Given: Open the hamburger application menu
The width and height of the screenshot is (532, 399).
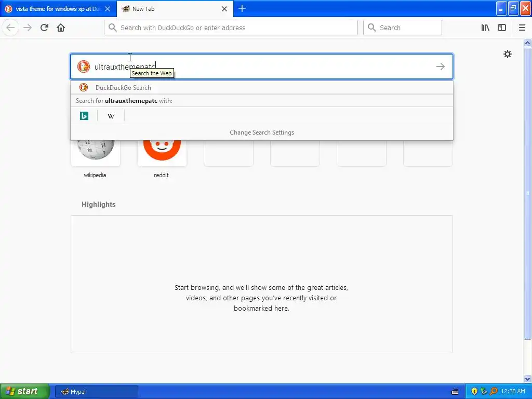Looking at the screenshot, I should (522, 28).
